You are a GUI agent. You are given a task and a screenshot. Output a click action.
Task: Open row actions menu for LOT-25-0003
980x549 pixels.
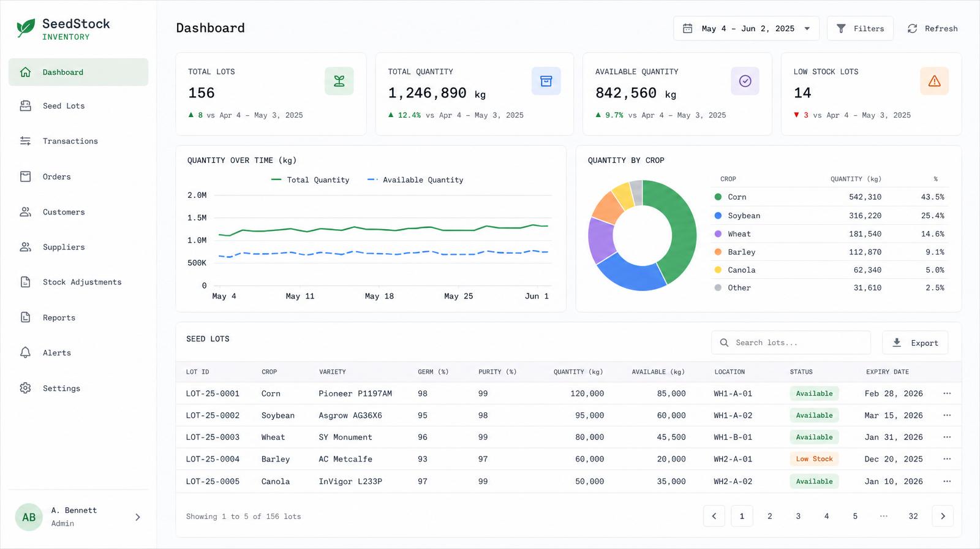click(x=947, y=437)
